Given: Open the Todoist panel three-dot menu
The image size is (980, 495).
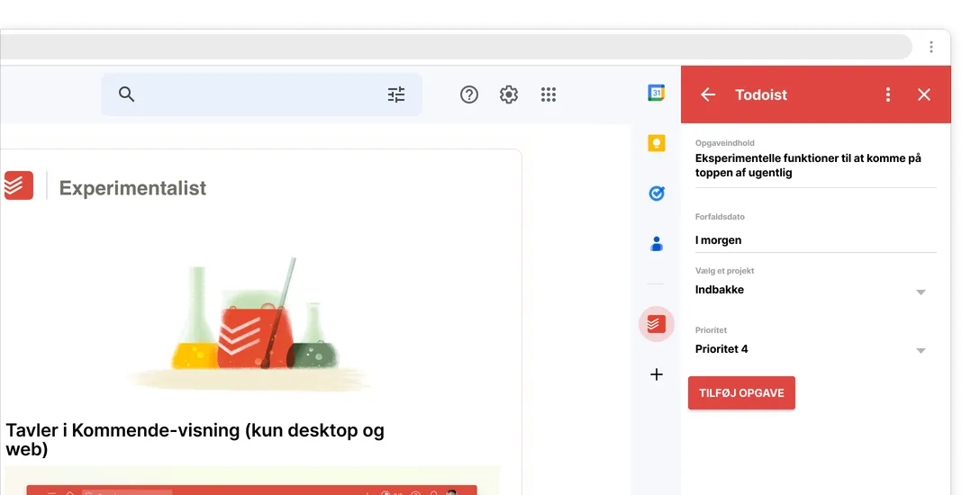Looking at the screenshot, I should (x=888, y=94).
